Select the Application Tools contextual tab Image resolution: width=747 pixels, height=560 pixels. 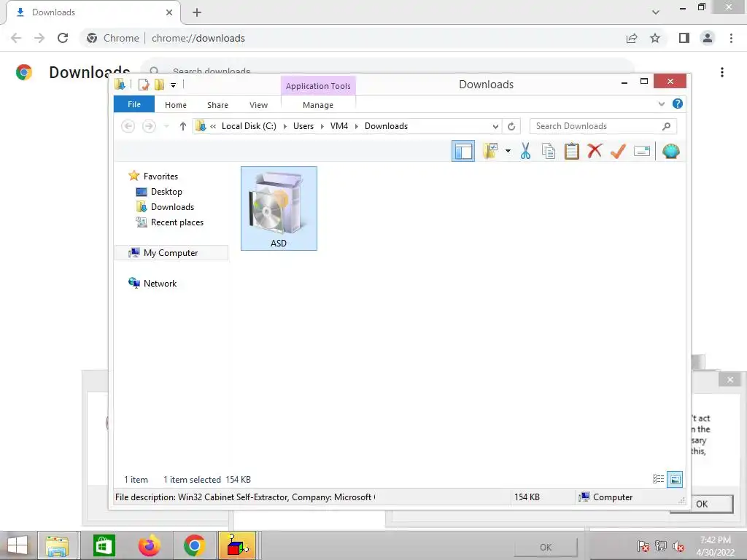pyautogui.click(x=318, y=86)
